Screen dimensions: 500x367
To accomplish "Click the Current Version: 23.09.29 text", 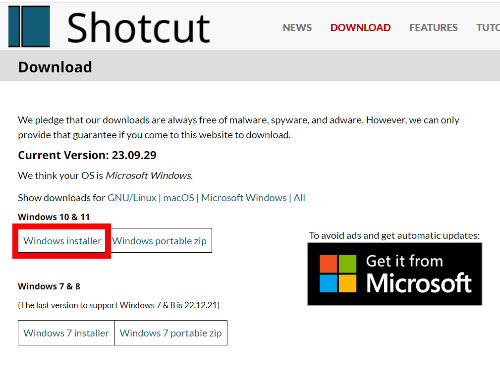I will click(87, 155).
